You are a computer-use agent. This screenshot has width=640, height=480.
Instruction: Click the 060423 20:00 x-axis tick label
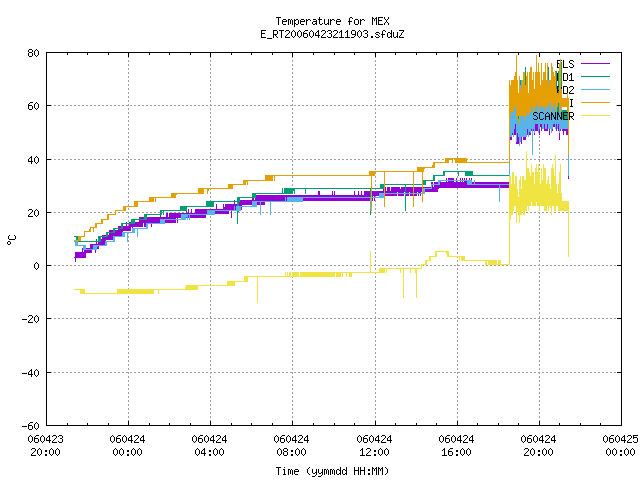pos(45,446)
